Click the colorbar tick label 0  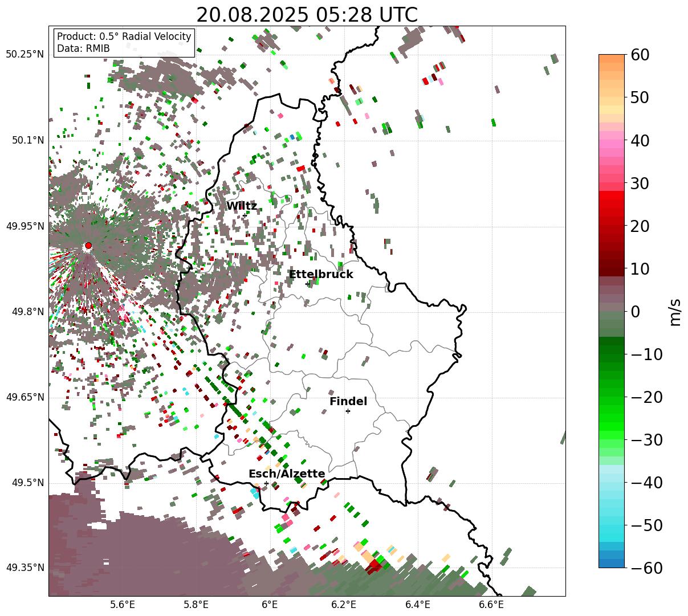[635, 312]
